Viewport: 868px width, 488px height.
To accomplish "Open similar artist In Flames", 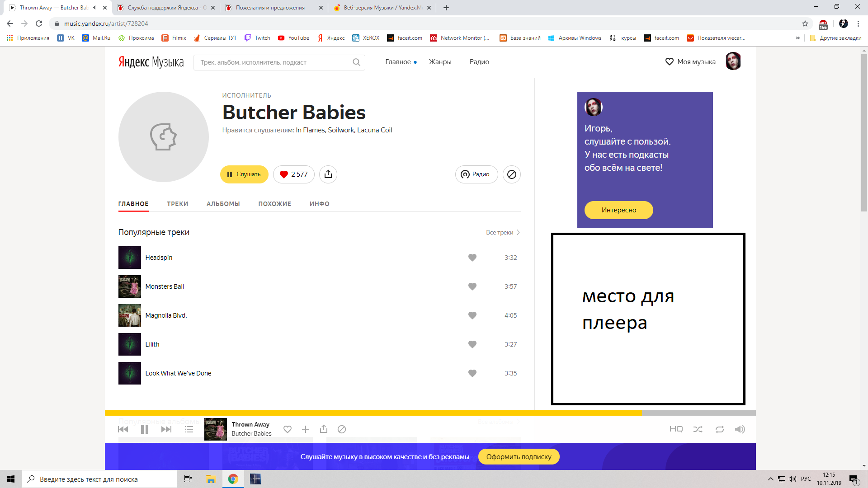I will (310, 130).
